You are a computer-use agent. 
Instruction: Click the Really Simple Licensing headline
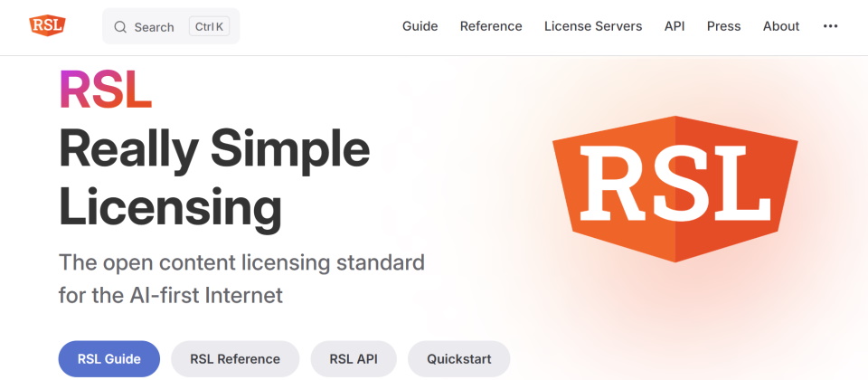[x=214, y=177]
